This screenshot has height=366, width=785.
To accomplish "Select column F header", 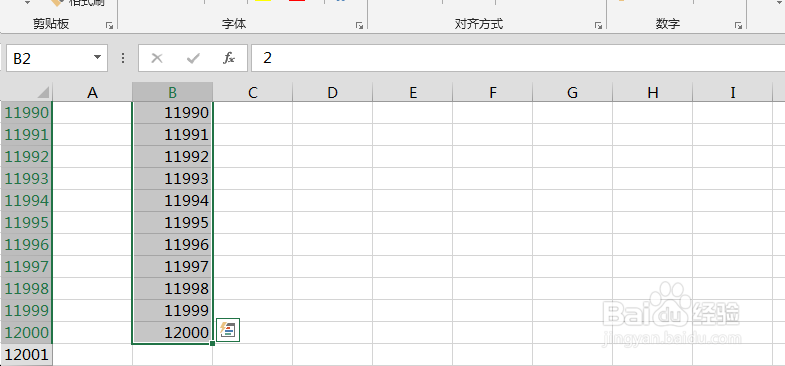I will 493,92.
